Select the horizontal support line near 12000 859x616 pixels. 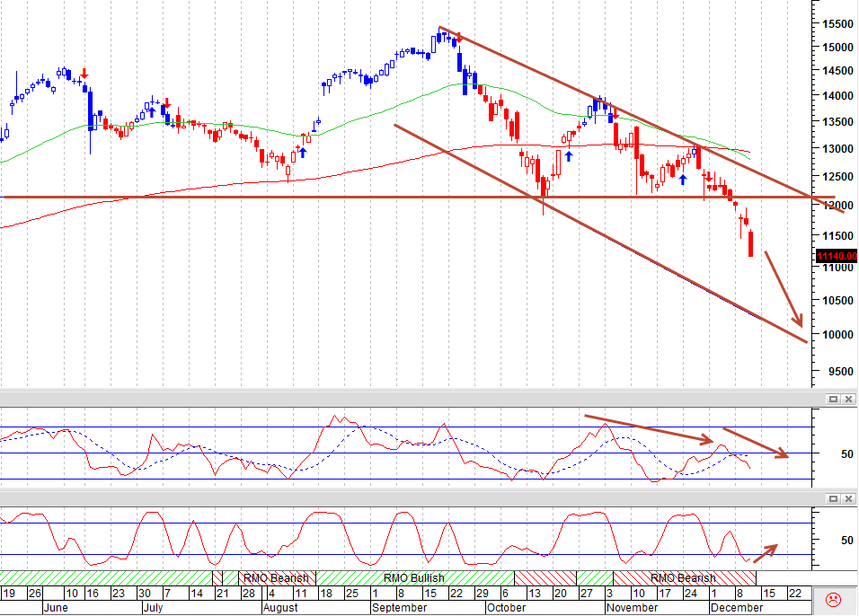tap(419, 198)
